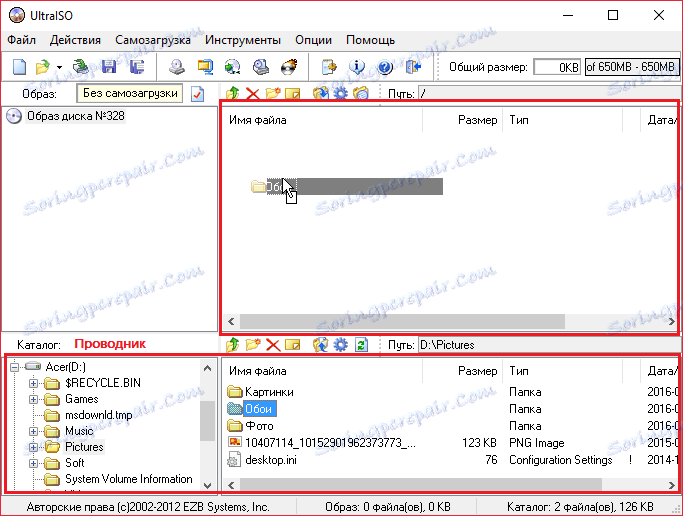Viewport: 683px width, 516px height.
Task: Open the Инструменты menu
Action: (243, 40)
